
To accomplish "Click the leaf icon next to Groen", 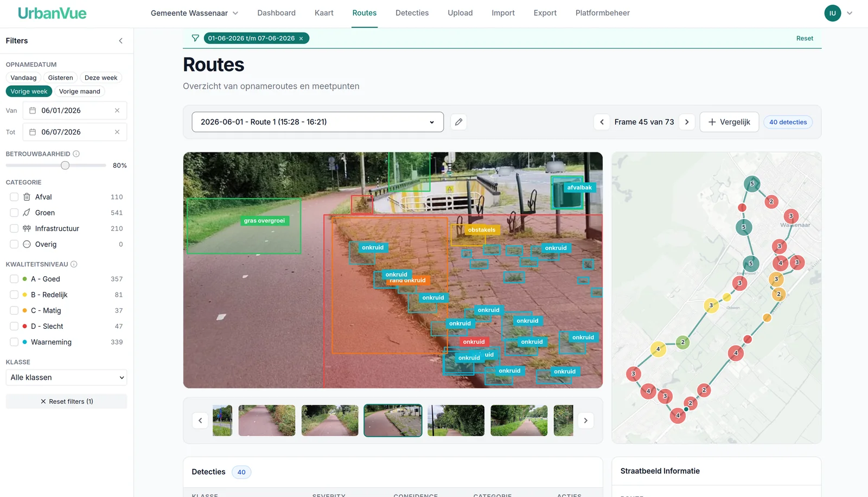I will [27, 213].
